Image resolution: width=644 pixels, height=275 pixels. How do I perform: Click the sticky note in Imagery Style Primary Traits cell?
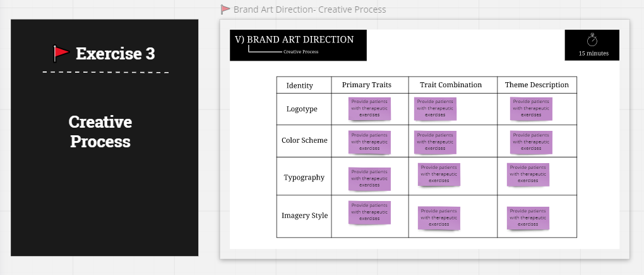coord(369,212)
